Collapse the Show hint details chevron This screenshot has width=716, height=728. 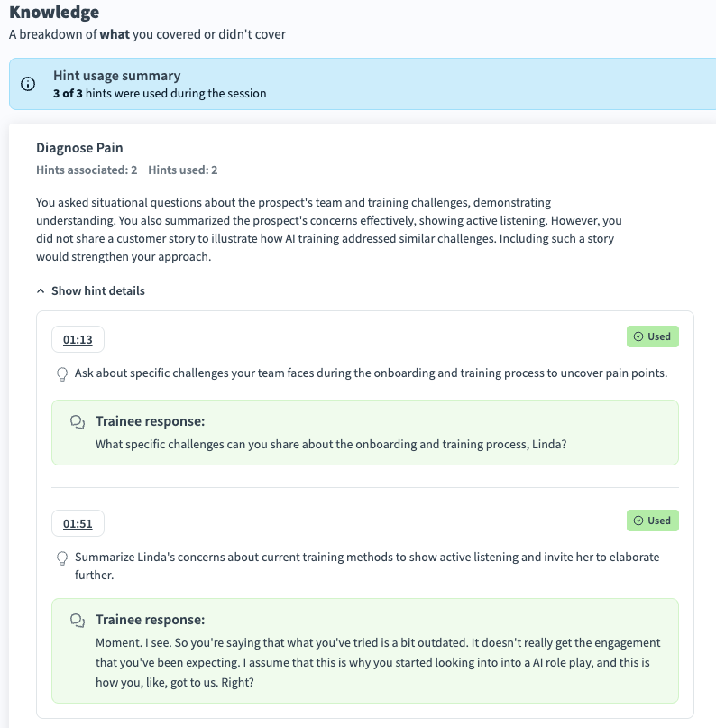tap(41, 291)
